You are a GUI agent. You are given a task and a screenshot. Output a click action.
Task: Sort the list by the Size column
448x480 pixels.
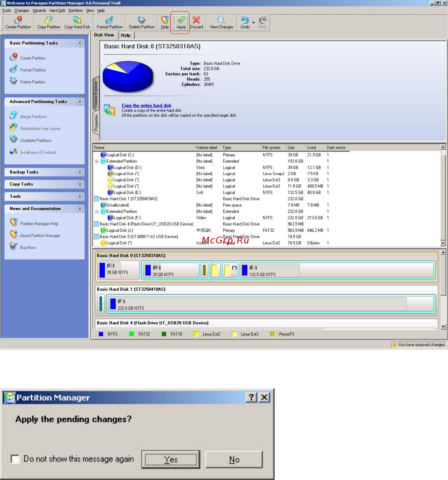(295, 148)
